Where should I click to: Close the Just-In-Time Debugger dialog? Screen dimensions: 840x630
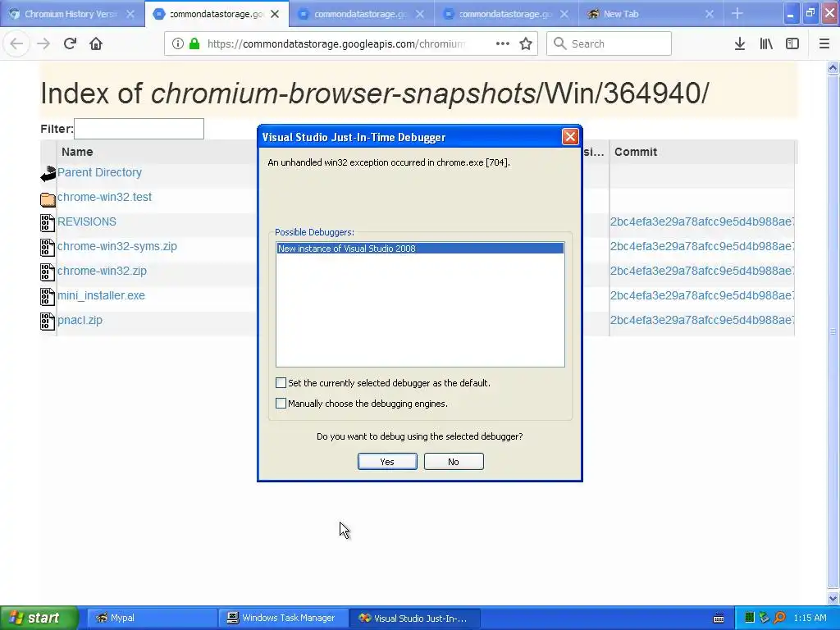pyautogui.click(x=570, y=137)
